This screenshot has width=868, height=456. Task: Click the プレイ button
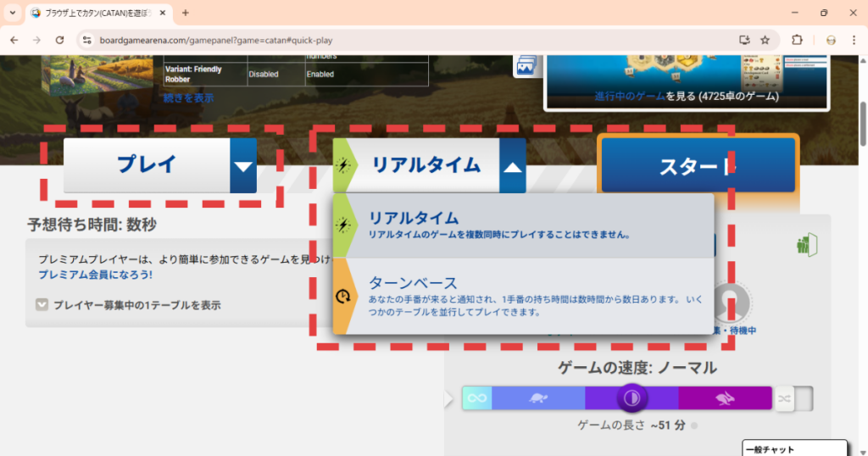147,165
